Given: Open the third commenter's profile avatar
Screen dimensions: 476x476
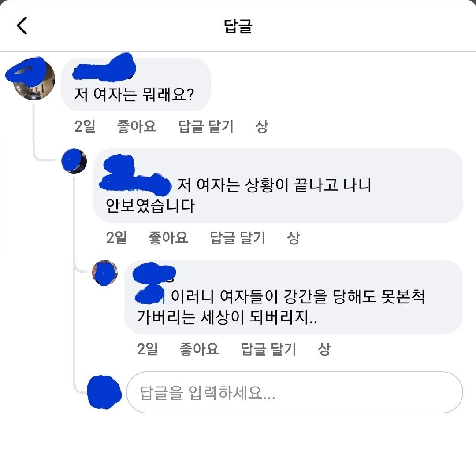Looking at the screenshot, I should tap(105, 273).
